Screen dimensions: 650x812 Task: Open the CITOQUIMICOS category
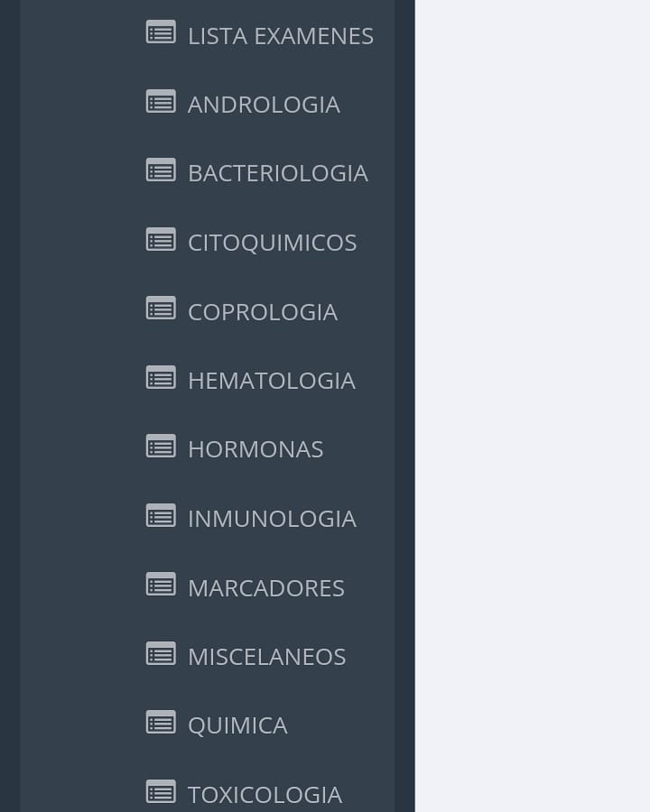[x=272, y=243]
